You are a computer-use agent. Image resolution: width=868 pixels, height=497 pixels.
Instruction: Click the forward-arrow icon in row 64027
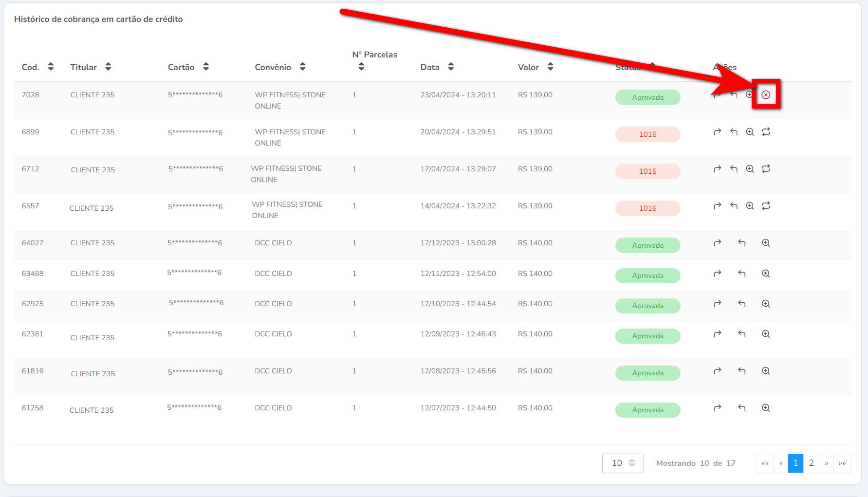click(x=717, y=243)
